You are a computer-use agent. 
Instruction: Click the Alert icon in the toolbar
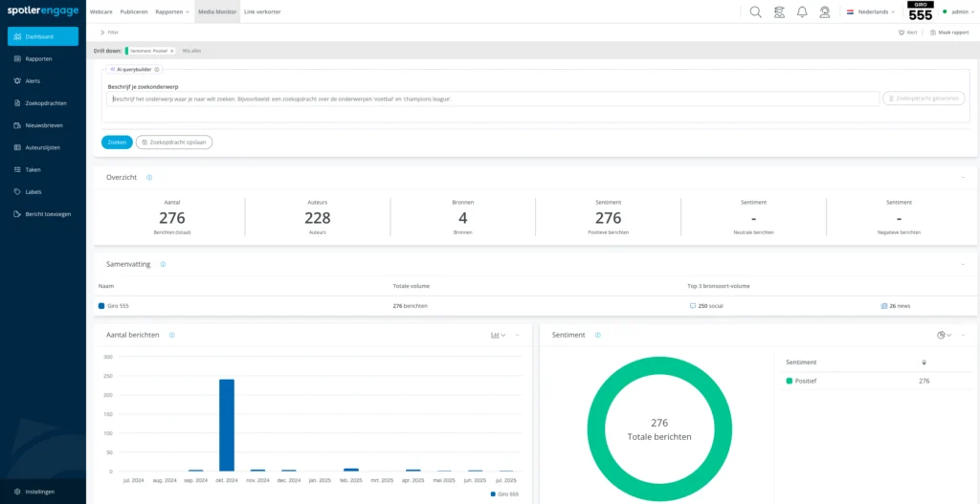pyautogui.click(x=907, y=32)
